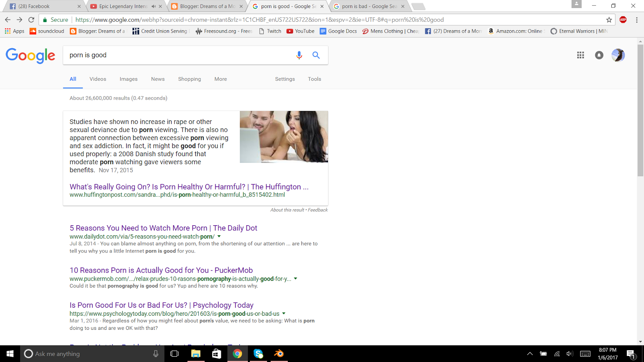Screen dimensions: 644x362
Task: Click the Feedback link under the snippet
Action: (x=318, y=210)
